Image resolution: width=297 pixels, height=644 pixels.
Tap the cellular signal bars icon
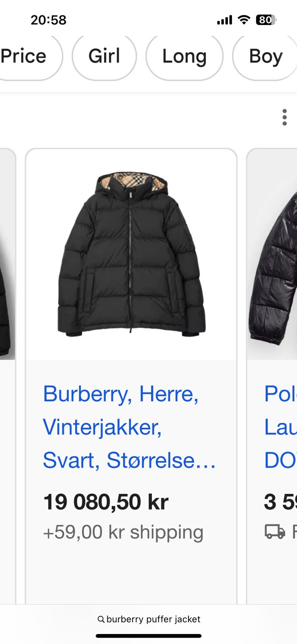click(225, 20)
